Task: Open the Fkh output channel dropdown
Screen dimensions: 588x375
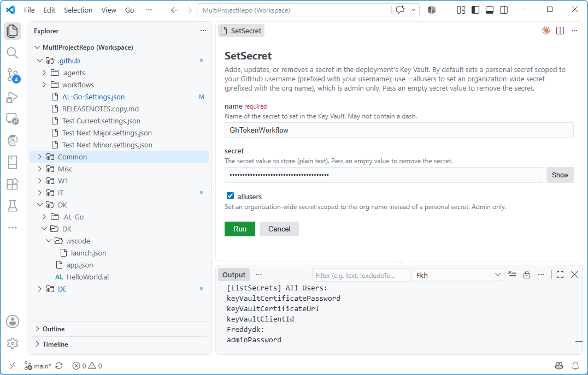Action: point(457,275)
